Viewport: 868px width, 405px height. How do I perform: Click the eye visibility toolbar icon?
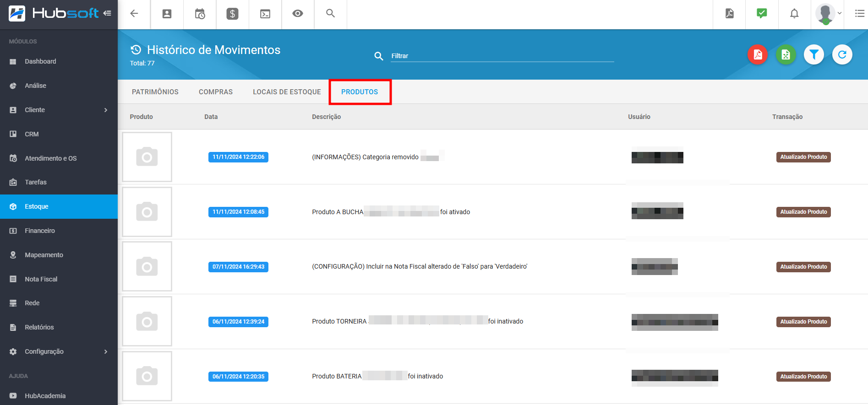pos(298,14)
